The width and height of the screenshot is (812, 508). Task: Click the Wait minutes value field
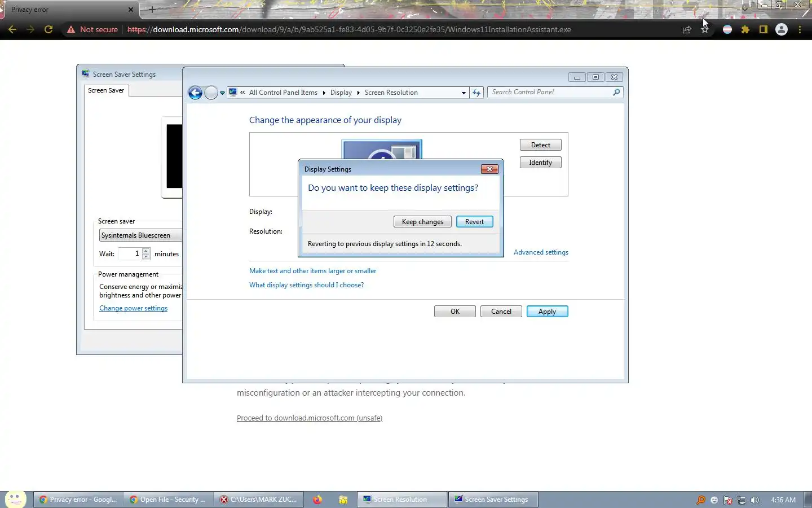pos(130,254)
